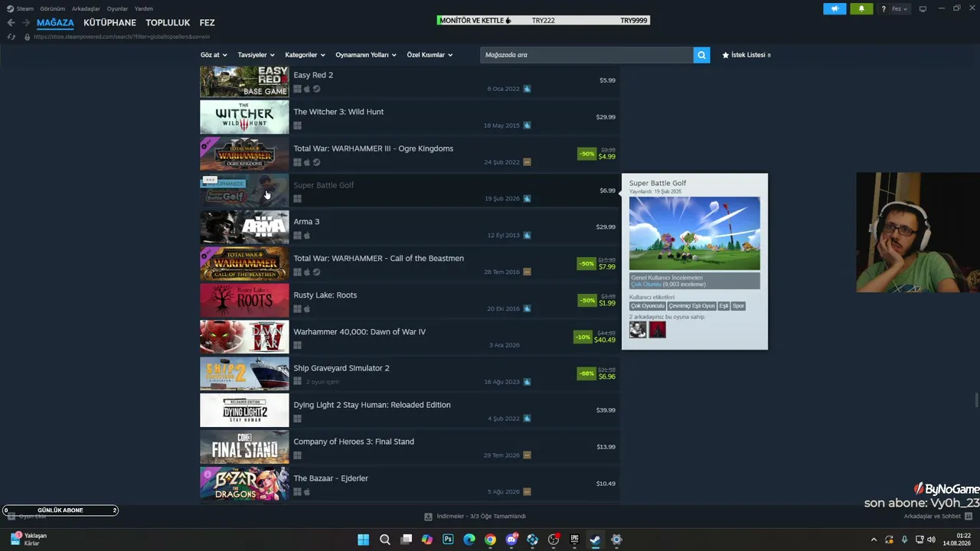Click İndirmeler downloads status text

coord(481,517)
